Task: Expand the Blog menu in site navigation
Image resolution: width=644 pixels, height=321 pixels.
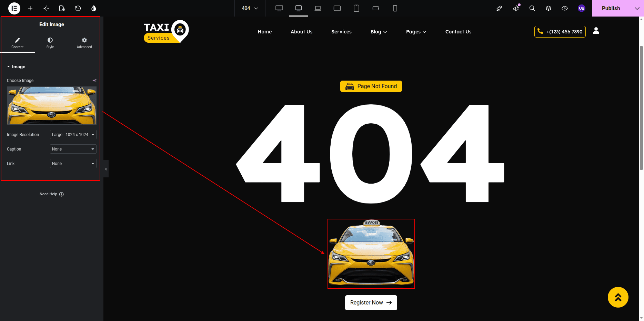Action: click(379, 32)
